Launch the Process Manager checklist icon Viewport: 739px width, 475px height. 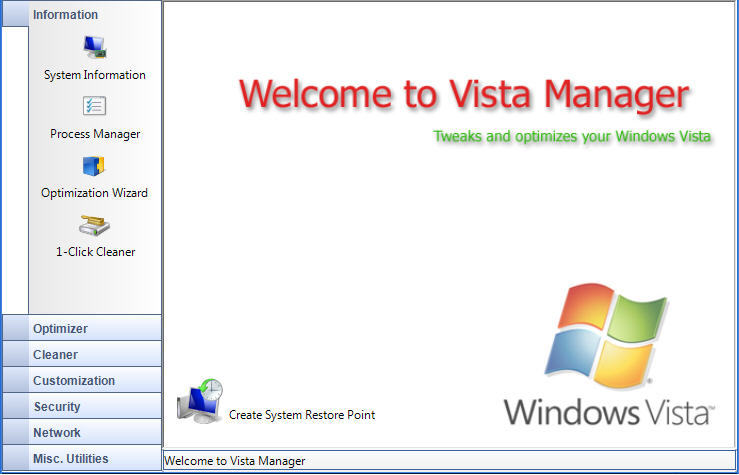coord(95,106)
